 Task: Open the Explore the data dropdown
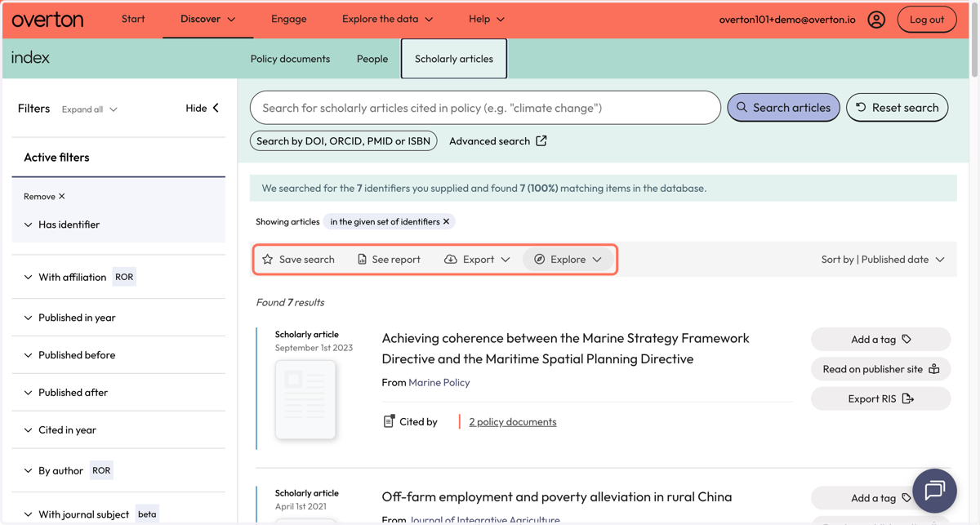[x=387, y=19]
